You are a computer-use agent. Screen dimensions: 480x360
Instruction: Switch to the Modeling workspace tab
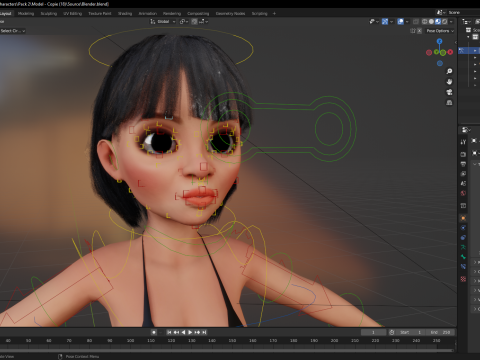(x=26, y=14)
